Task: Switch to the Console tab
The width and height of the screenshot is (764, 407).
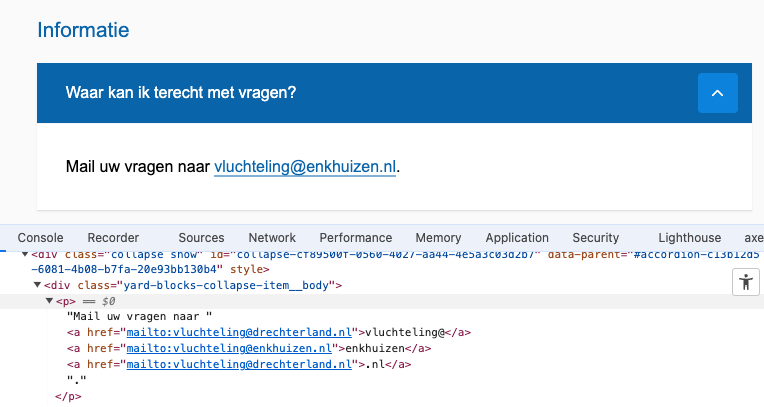Action: (40, 238)
